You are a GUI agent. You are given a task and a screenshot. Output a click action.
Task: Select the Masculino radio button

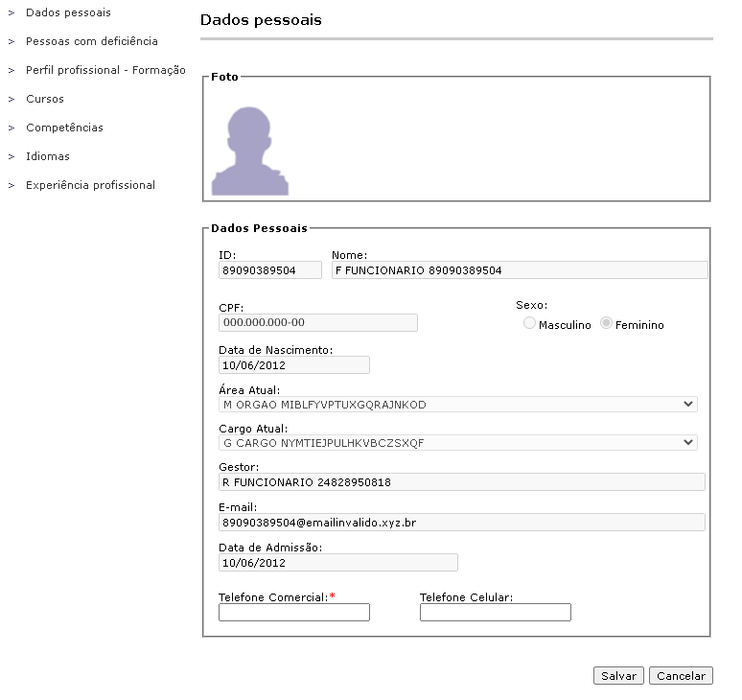529,324
